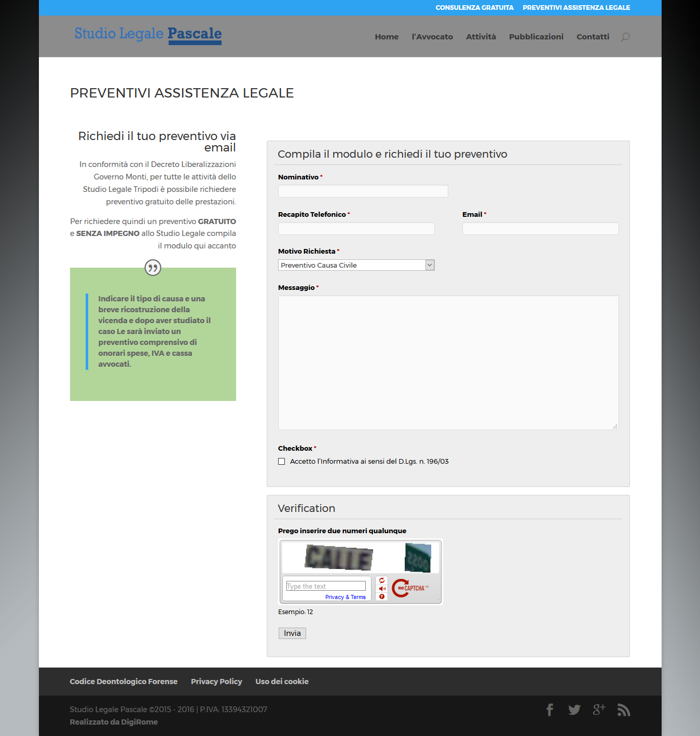Screen dimensions: 700x736
Task: Open the RSS feed icon in footer
Action: click(x=624, y=710)
